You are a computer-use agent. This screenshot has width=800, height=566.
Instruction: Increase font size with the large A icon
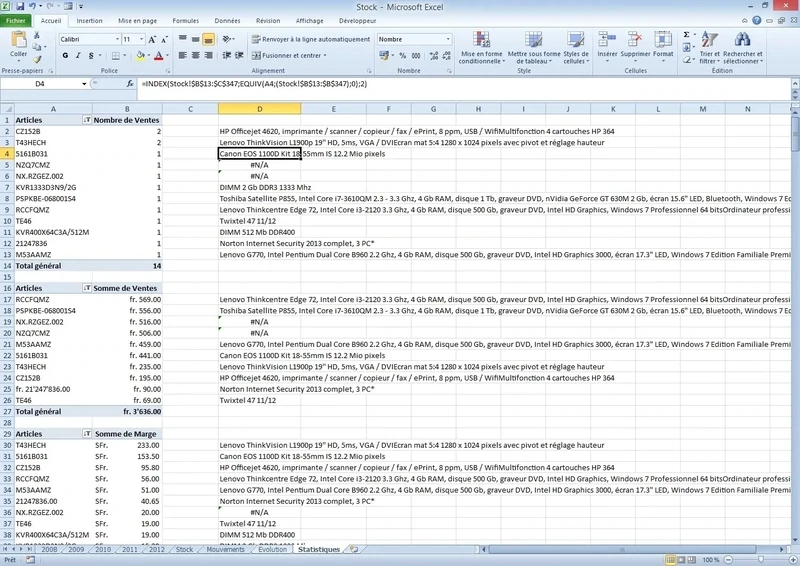click(152, 39)
